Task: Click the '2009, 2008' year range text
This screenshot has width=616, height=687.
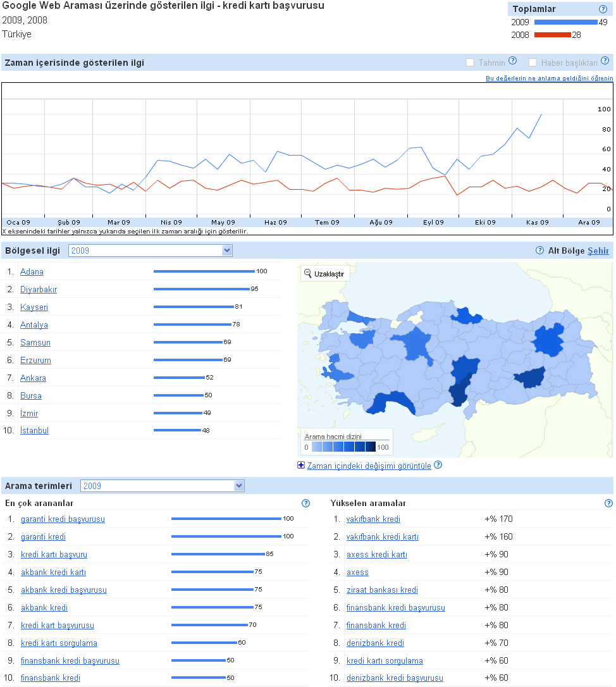Action: [x=25, y=20]
